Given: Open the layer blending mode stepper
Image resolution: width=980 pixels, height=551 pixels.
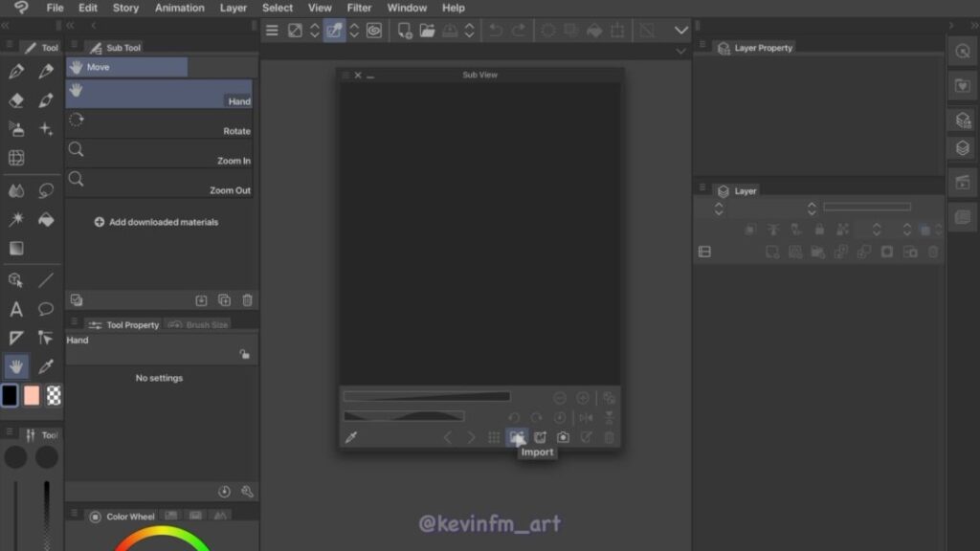Looking at the screenshot, I should (x=719, y=208).
